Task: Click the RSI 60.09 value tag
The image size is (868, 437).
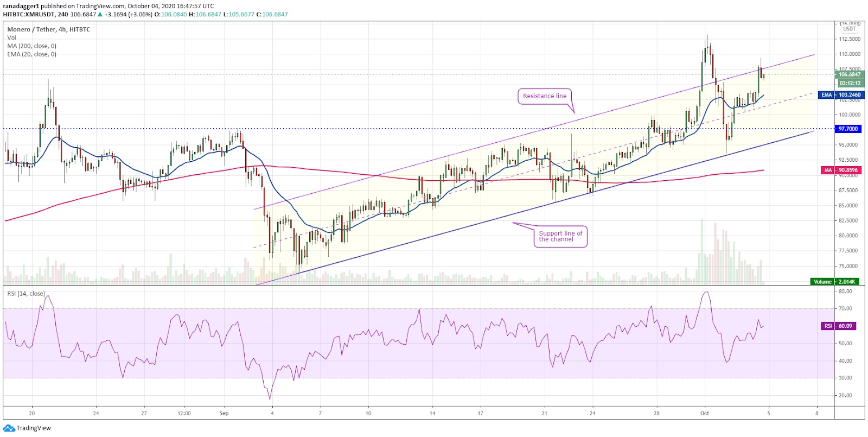Action: coord(839,326)
